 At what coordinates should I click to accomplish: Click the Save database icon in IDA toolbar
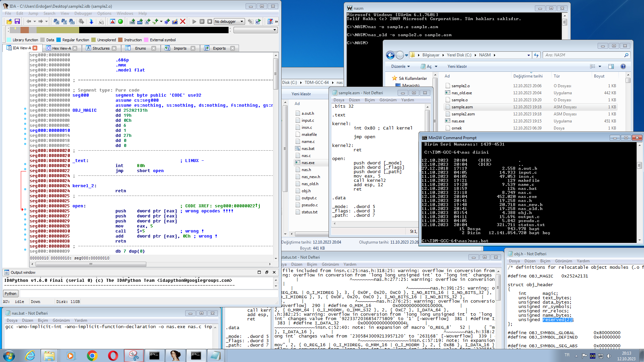17,21
